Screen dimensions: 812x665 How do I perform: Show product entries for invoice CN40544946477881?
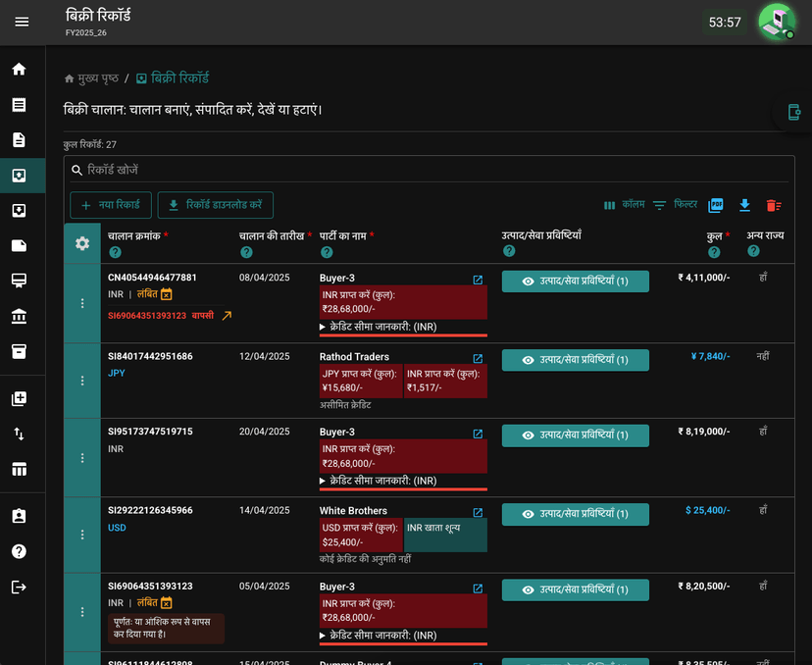[x=575, y=281]
